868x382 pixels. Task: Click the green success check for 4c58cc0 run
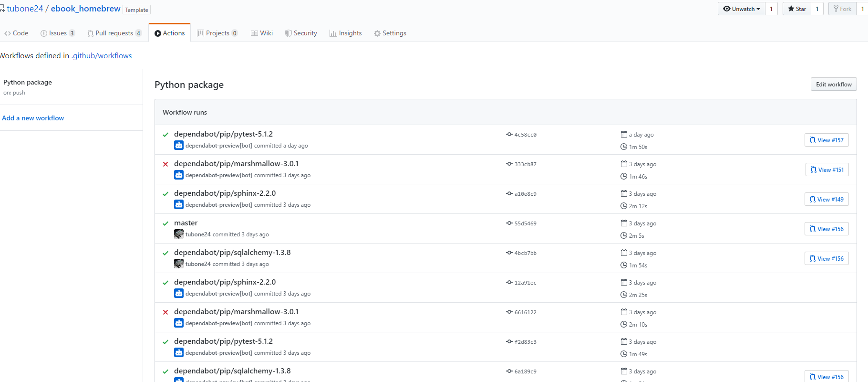tap(165, 135)
